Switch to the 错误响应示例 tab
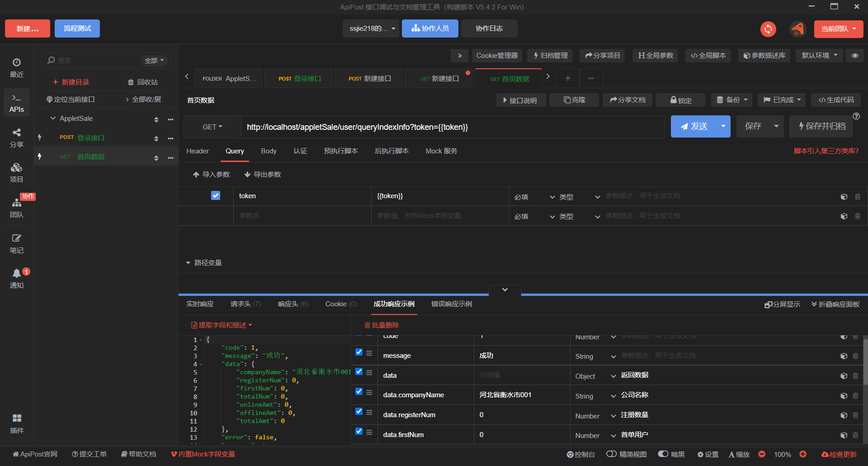Viewport: 868px width, 466px height. coord(452,304)
